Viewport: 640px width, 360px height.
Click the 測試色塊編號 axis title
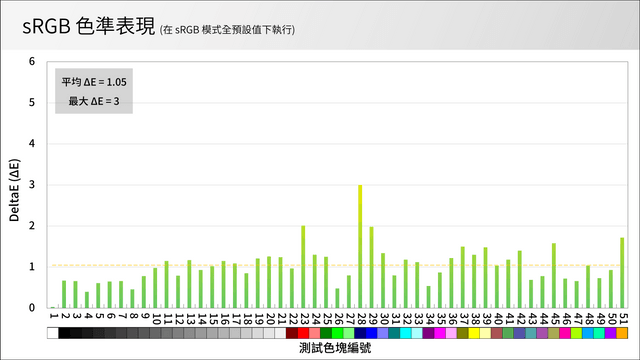(x=335, y=348)
